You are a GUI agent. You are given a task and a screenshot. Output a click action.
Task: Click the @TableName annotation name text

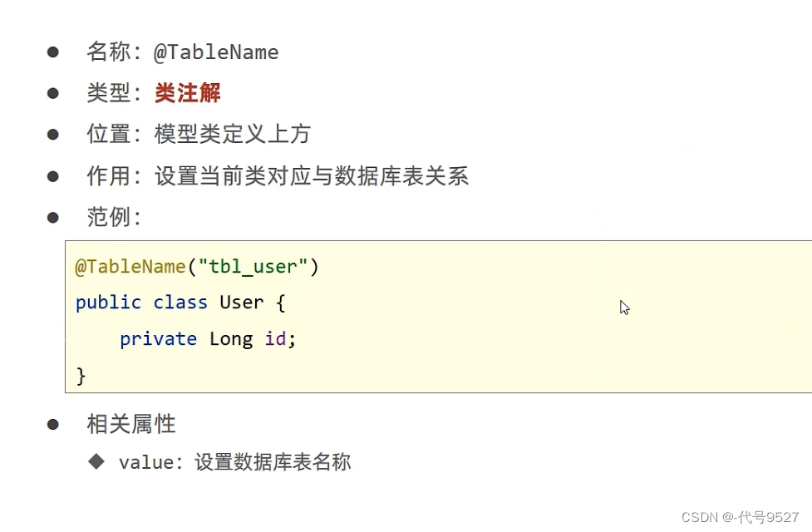pyautogui.click(x=216, y=52)
